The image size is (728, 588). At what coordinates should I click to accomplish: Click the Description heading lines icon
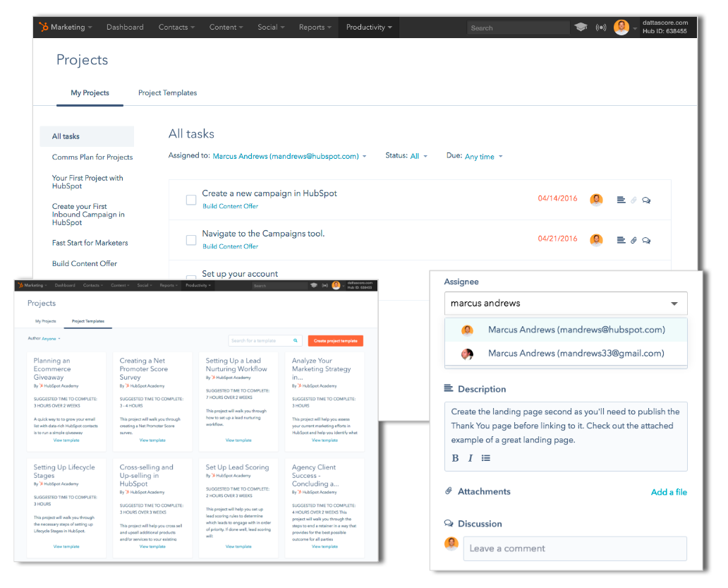click(x=449, y=388)
